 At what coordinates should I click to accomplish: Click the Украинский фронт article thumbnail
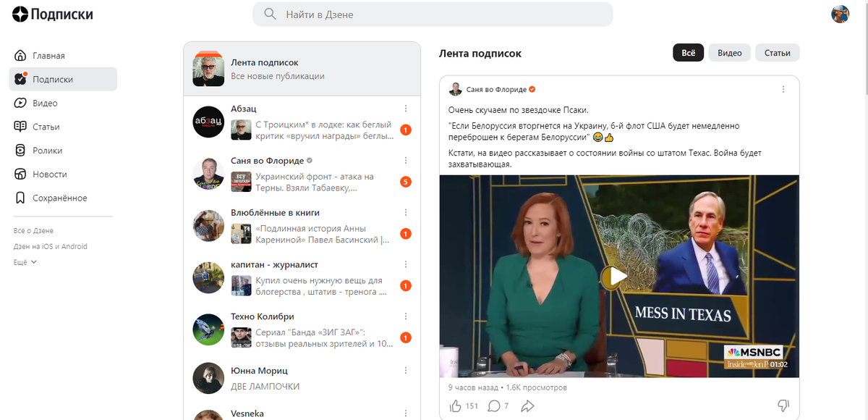[x=241, y=182]
